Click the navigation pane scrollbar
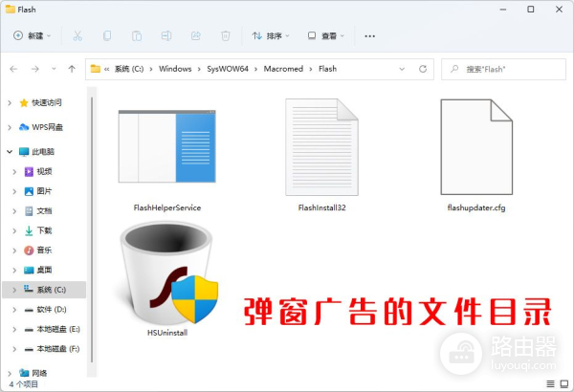This screenshot has width=574, height=392. [92, 229]
